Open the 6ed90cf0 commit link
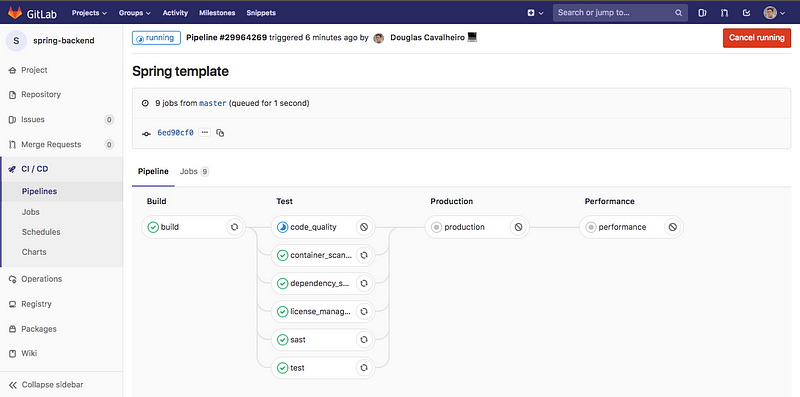The image size is (800, 397). [x=175, y=133]
